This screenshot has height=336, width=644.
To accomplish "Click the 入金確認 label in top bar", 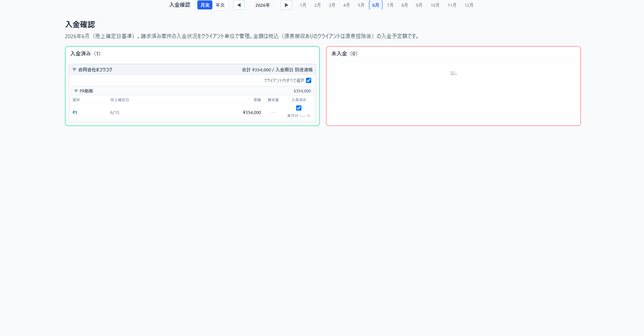I will tap(180, 5).
